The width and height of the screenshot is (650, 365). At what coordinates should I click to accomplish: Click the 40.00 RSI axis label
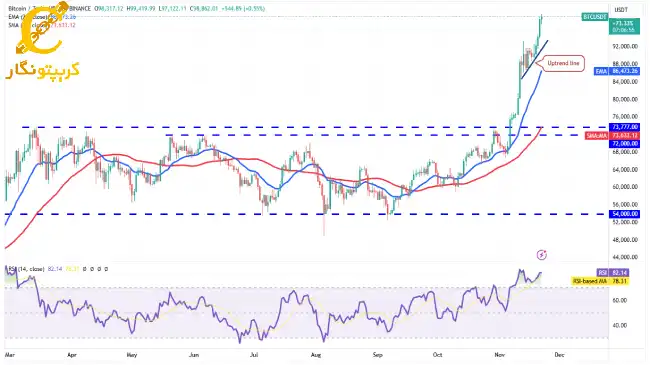pos(619,325)
